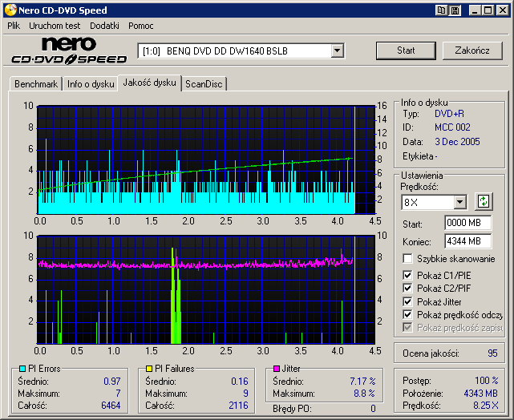Click PI Errors maximum value 7

pyautogui.click(x=118, y=393)
